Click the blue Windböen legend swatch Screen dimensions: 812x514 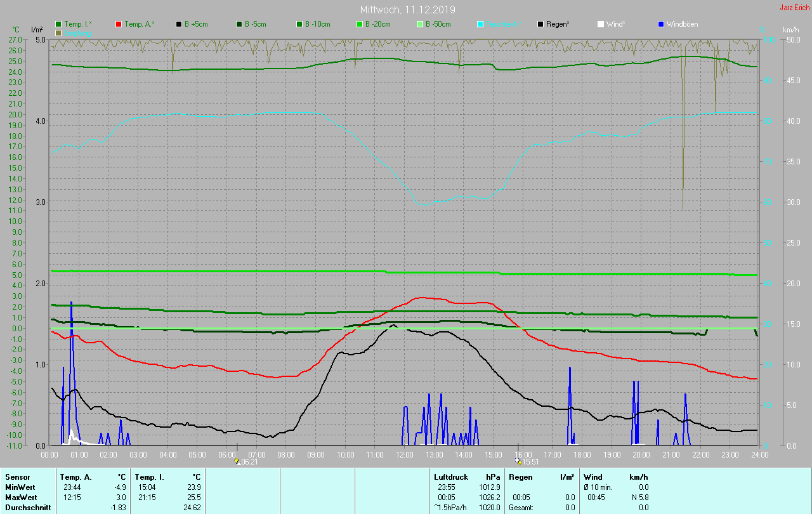click(661, 24)
